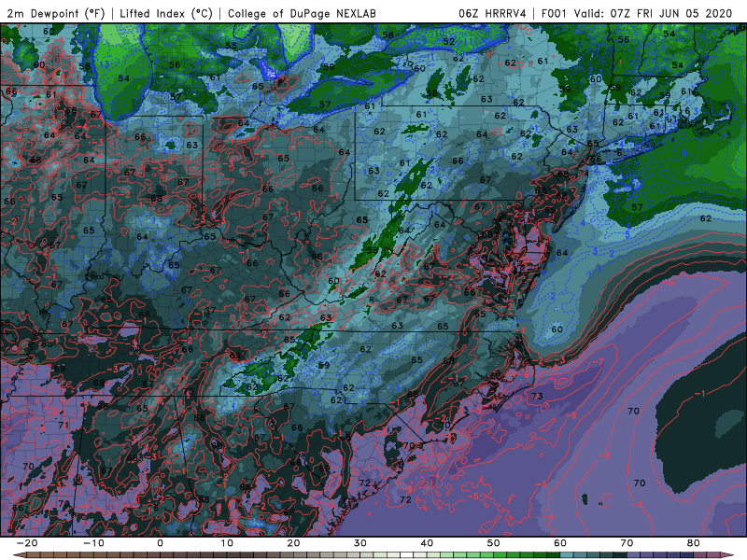Click the 52 dewpoint value over Ontario
747x560 pixels.
449,41
